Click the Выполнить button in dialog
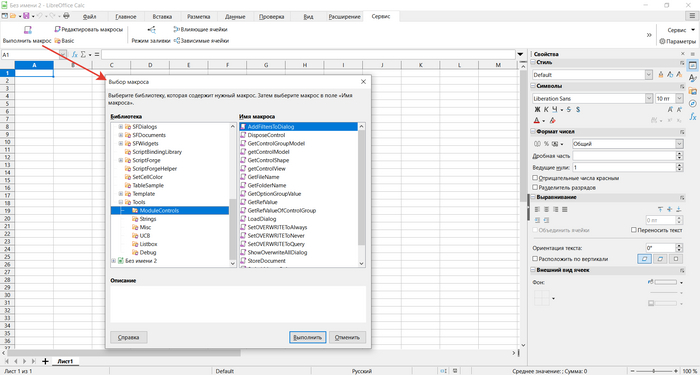The height and width of the screenshot is (375, 700). (308, 338)
